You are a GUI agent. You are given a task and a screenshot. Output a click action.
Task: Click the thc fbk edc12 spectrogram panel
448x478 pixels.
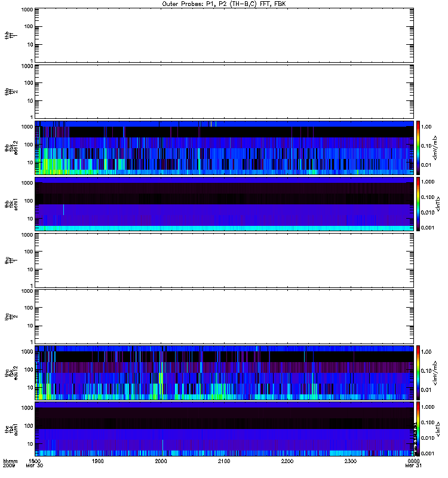(x=225, y=372)
